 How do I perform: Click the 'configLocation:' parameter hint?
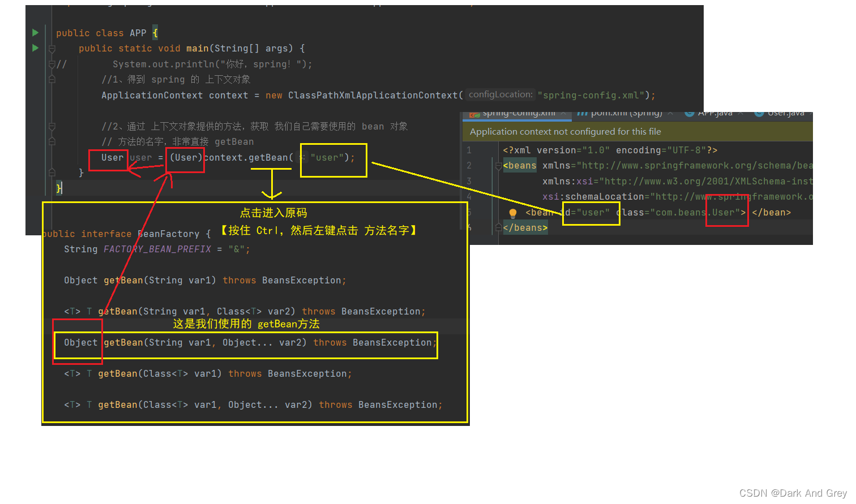click(500, 94)
